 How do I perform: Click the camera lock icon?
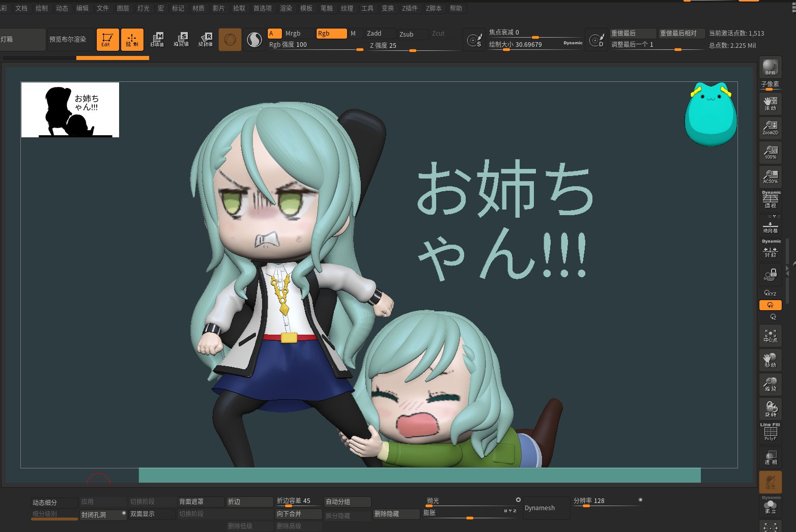pyautogui.click(x=771, y=275)
